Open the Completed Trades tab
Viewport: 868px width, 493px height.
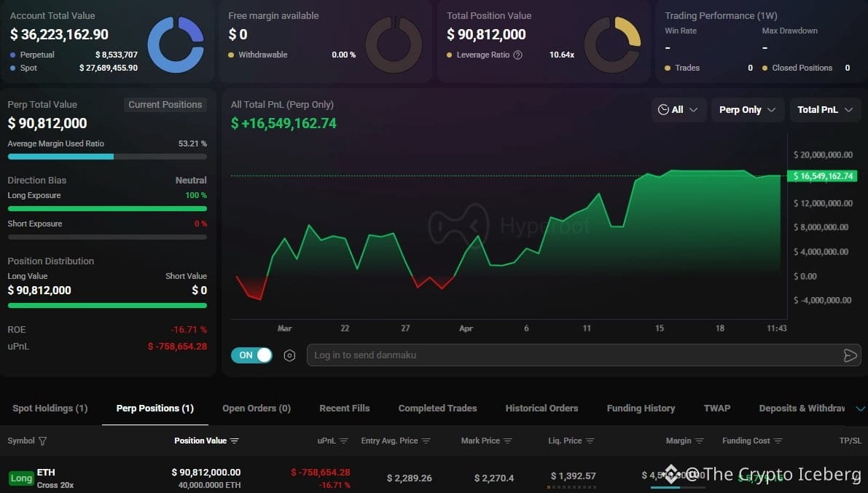click(437, 409)
